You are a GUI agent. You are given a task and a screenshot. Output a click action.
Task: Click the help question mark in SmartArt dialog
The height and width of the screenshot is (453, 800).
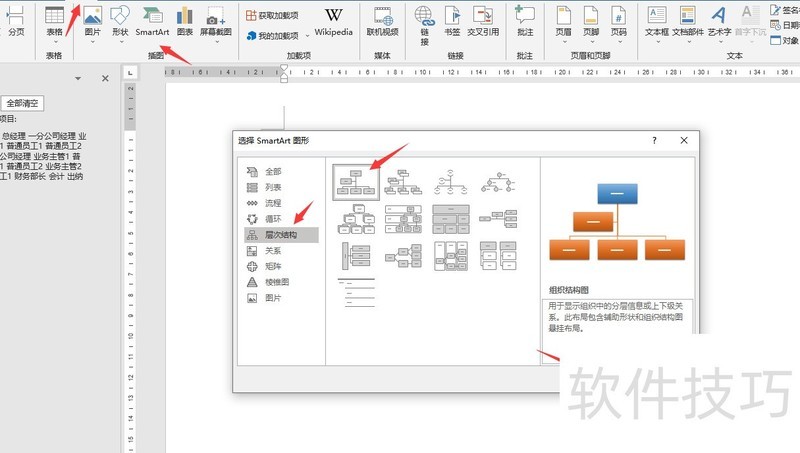tap(654, 141)
